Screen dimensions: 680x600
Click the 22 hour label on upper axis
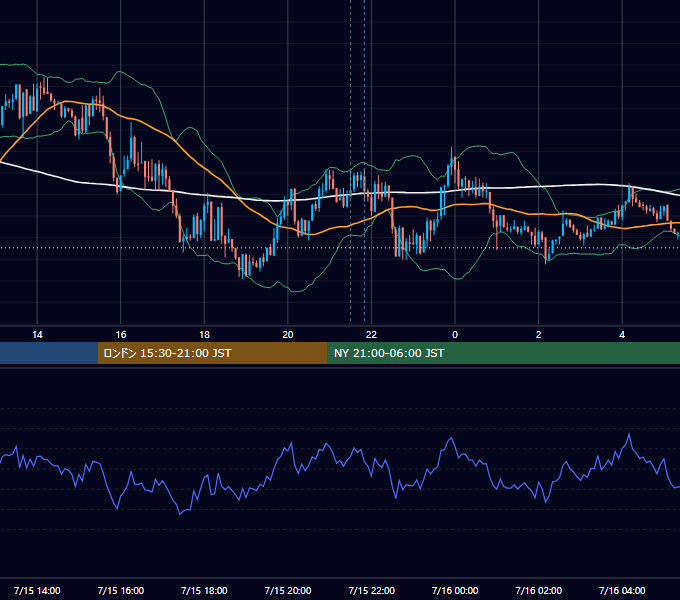(371, 335)
